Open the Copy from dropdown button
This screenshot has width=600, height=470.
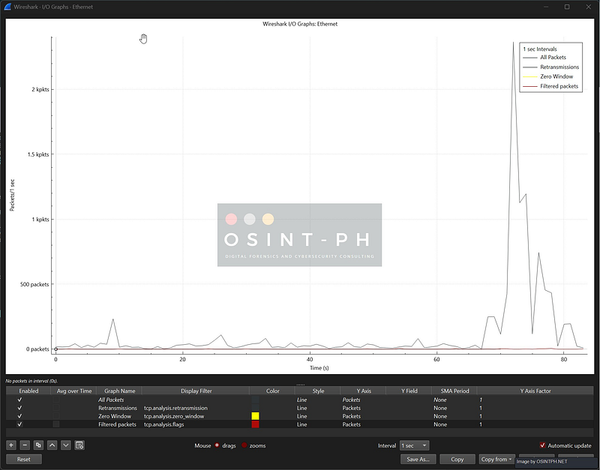point(497,459)
